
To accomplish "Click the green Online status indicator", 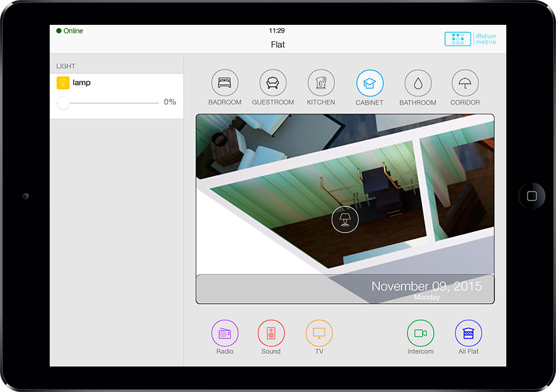I will point(70,31).
